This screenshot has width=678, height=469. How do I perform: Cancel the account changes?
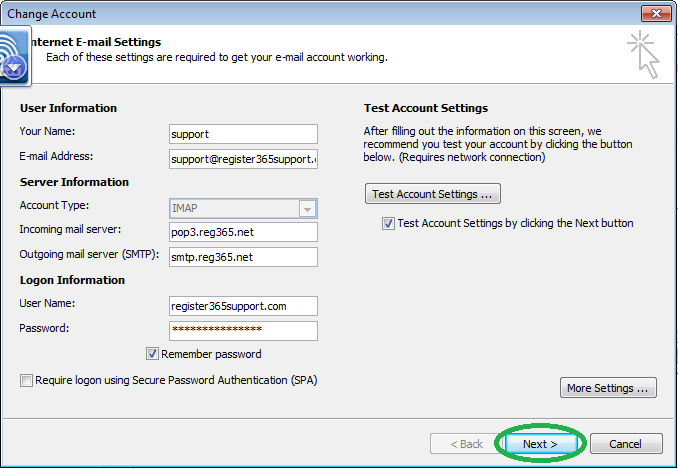tap(626, 444)
